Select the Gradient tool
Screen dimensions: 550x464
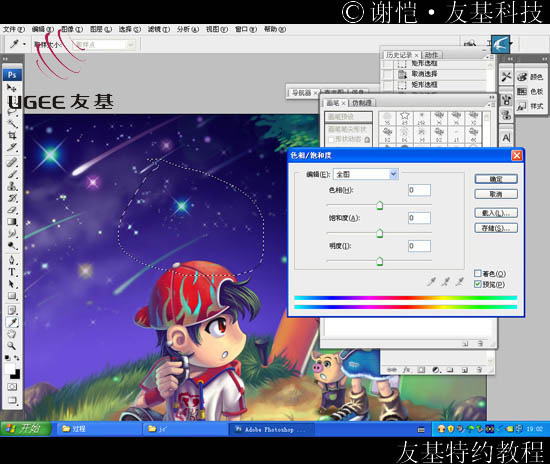click(x=12, y=222)
